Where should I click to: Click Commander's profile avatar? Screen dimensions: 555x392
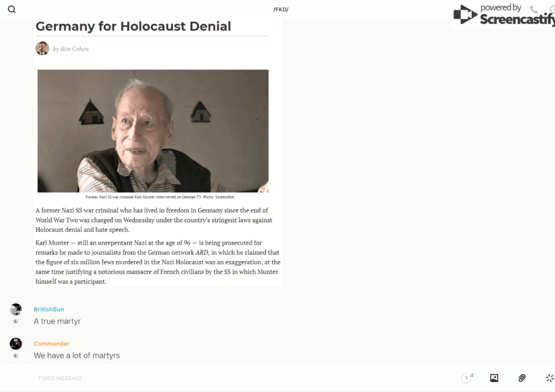[x=16, y=344]
